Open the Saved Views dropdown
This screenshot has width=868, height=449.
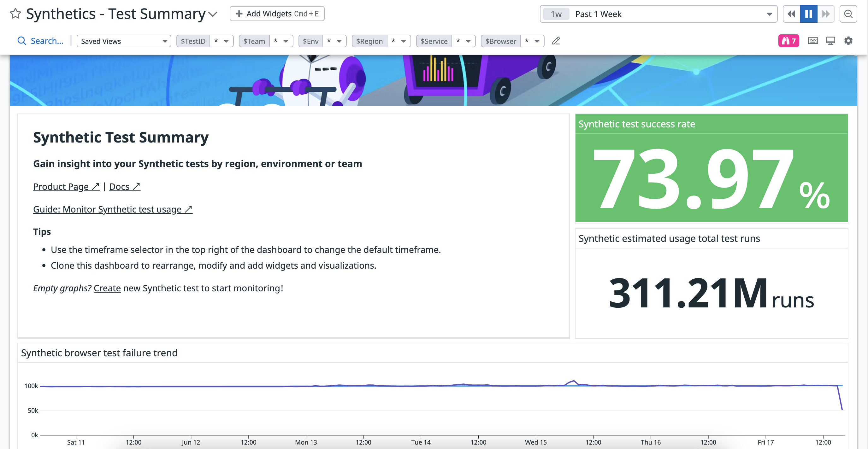tap(124, 41)
